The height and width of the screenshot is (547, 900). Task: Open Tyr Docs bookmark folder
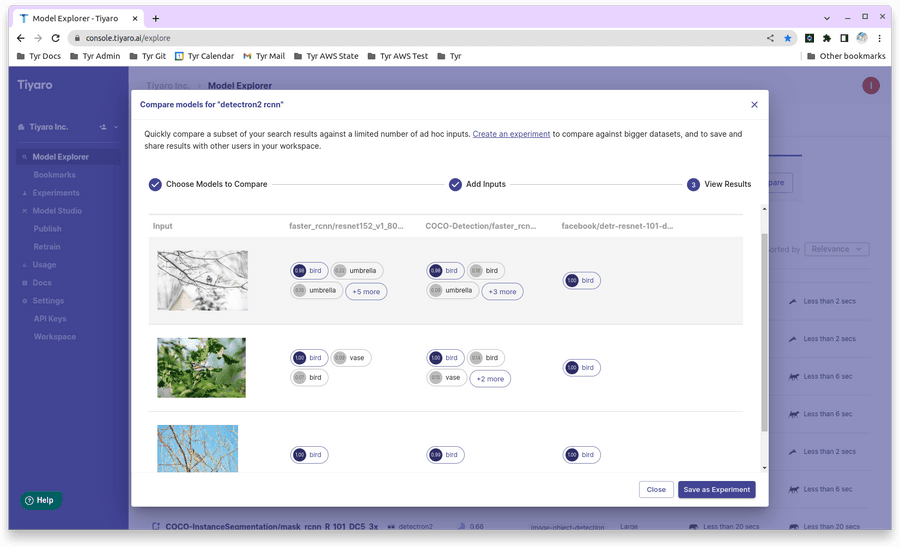(x=39, y=56)
